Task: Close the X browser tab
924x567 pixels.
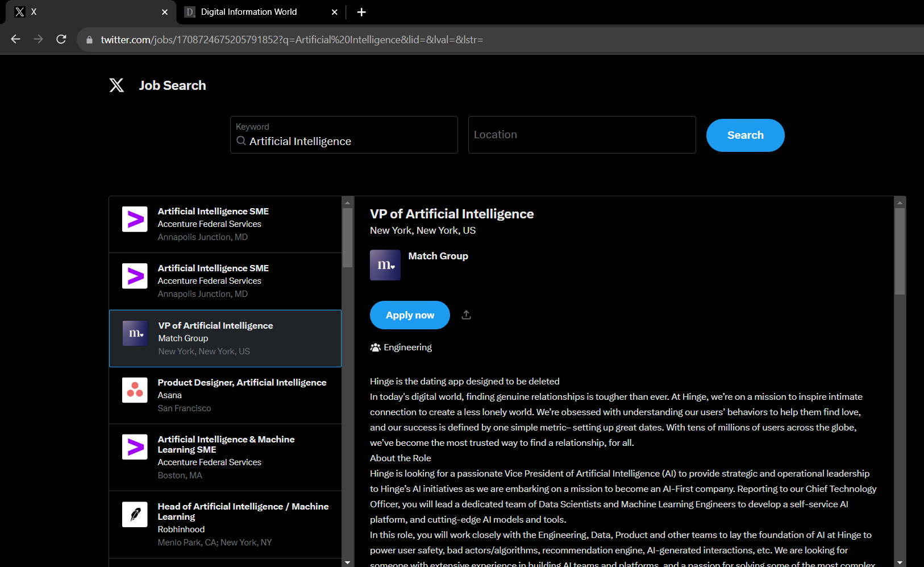Action: 165,12
